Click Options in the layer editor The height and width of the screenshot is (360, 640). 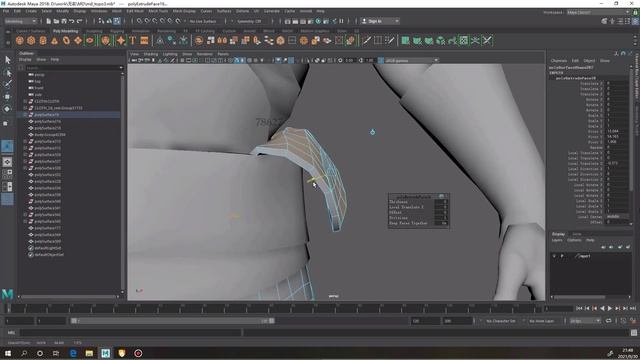click(574, 240)
